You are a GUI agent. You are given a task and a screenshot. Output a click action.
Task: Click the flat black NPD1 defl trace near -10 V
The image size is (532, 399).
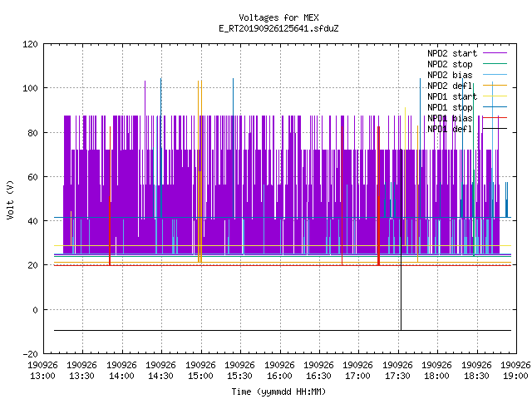(283, 330)
